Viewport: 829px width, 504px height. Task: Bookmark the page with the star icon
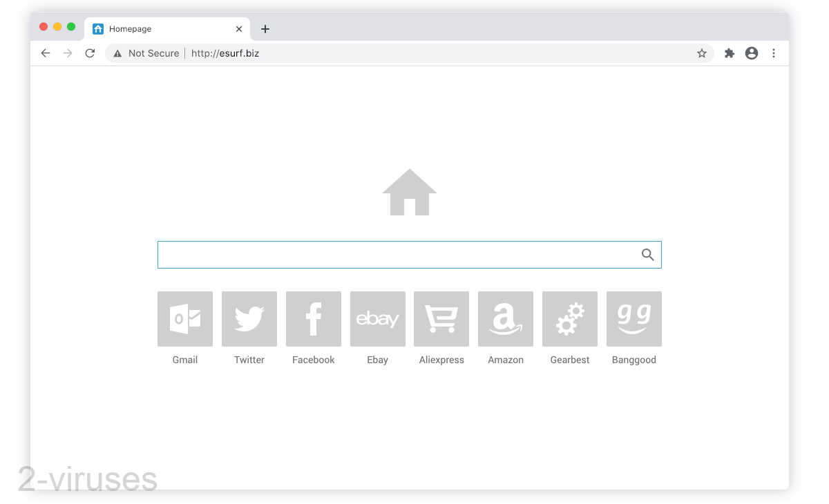pyautogui.click(x=702, y=52)
